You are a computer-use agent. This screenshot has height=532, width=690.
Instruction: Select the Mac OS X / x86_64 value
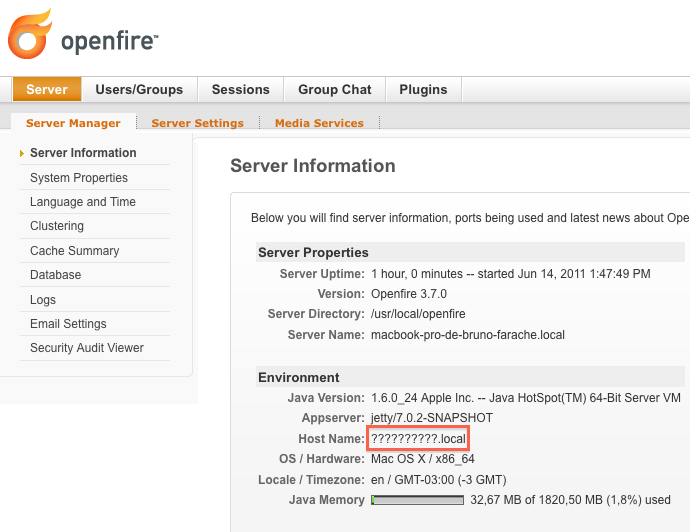[x=423, y=459]
